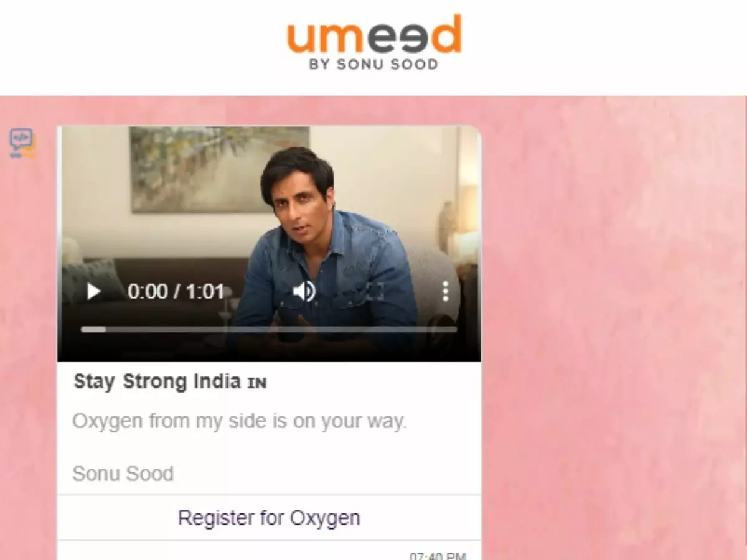Click the BY SONU SOOD tagline
Image resolution: width=747 pixels, height=560 pixels.
point(374,64)
